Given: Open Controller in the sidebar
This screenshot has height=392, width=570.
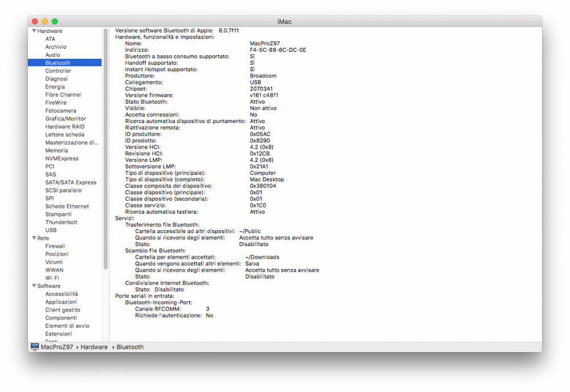Looking at the screenshot, I should click(x=58, y=71).
